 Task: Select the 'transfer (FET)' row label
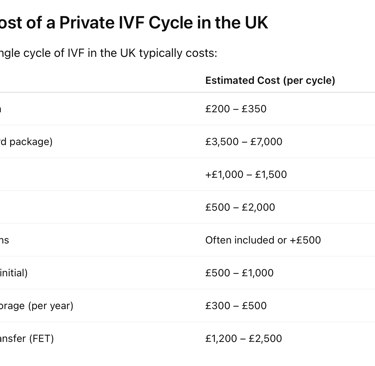[x=27, y=339]
